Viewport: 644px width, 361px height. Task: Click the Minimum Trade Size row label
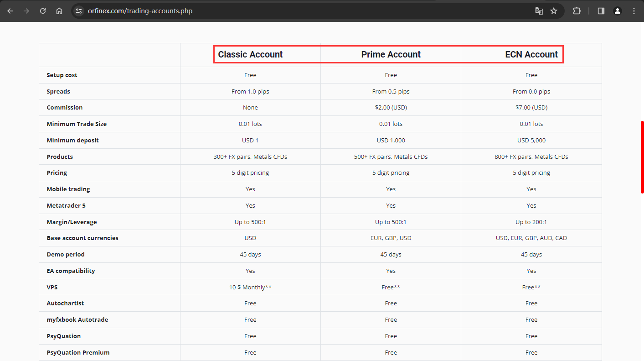[77, 124]
